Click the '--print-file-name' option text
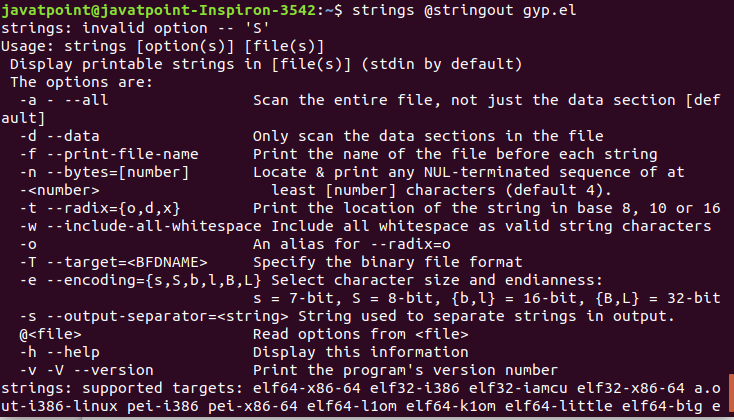This screenshot has height=420, width=734. coord(122,155)
